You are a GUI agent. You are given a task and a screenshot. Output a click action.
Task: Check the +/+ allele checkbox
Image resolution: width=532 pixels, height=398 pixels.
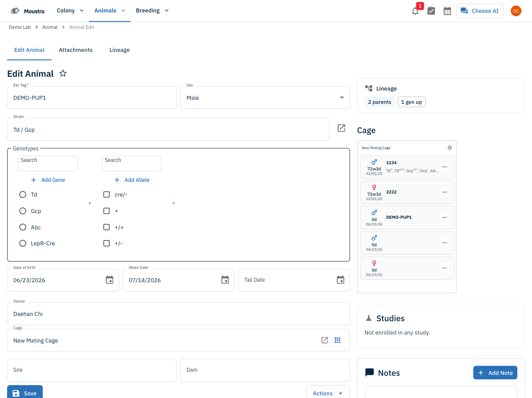106,227
